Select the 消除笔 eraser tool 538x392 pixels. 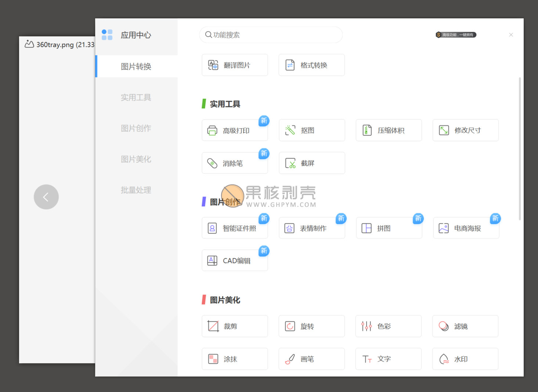(x=235, y=163)
